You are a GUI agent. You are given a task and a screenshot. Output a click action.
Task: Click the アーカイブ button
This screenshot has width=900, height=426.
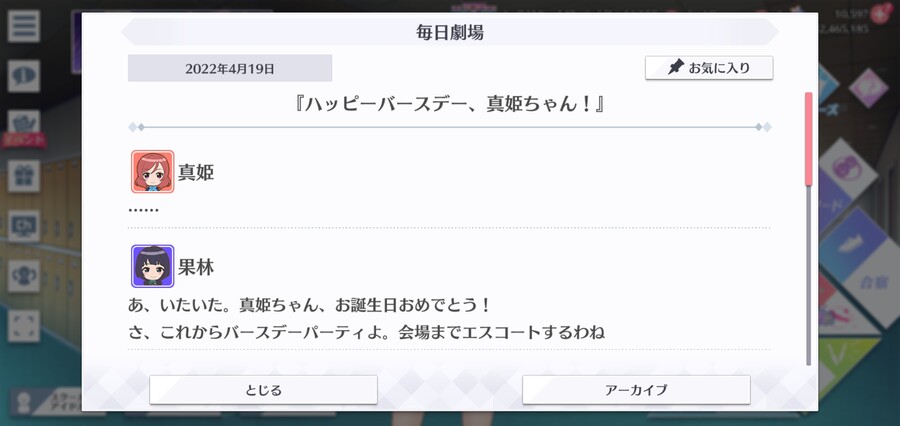click(636, 390)
